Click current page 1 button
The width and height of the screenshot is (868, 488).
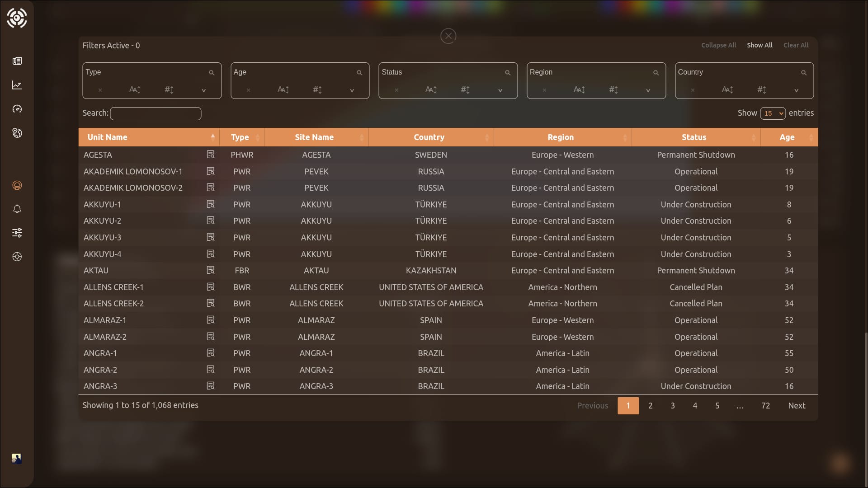tap(628, 406)
